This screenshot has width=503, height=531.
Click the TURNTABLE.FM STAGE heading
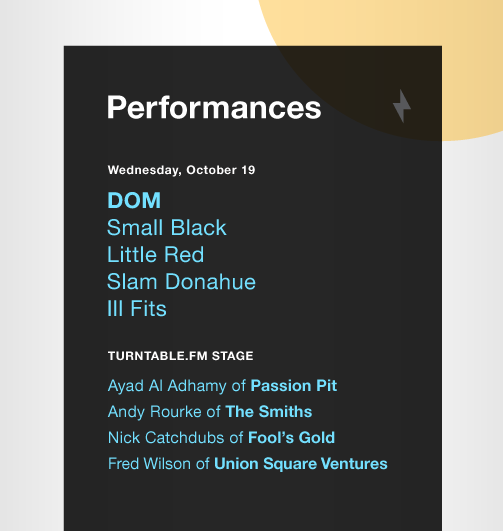181,356
